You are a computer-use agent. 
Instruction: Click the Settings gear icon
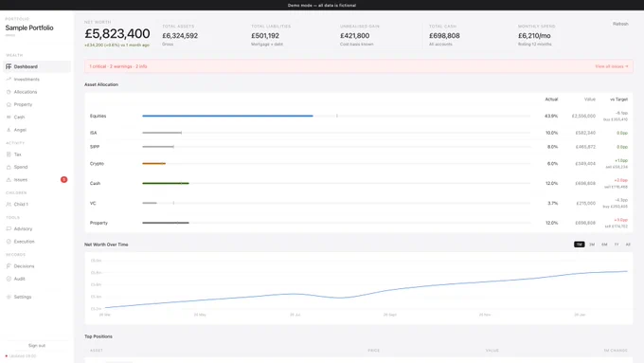[x=9, y=297]
